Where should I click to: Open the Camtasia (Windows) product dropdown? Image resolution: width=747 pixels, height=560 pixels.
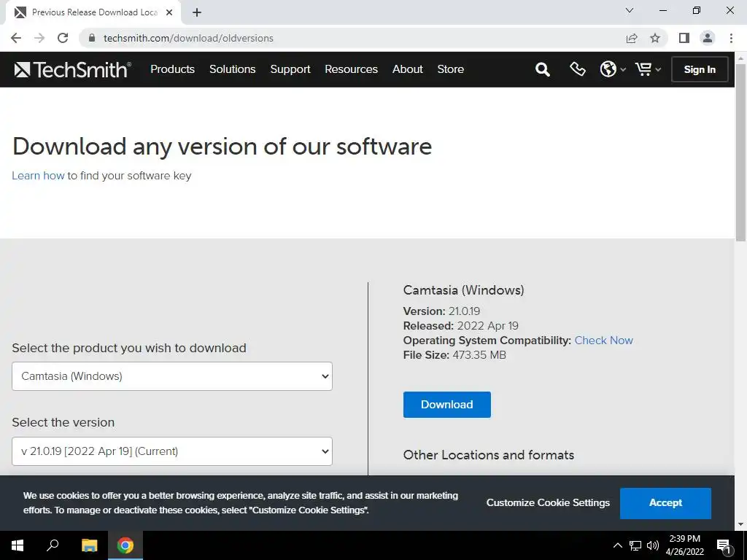click(172, 376)
